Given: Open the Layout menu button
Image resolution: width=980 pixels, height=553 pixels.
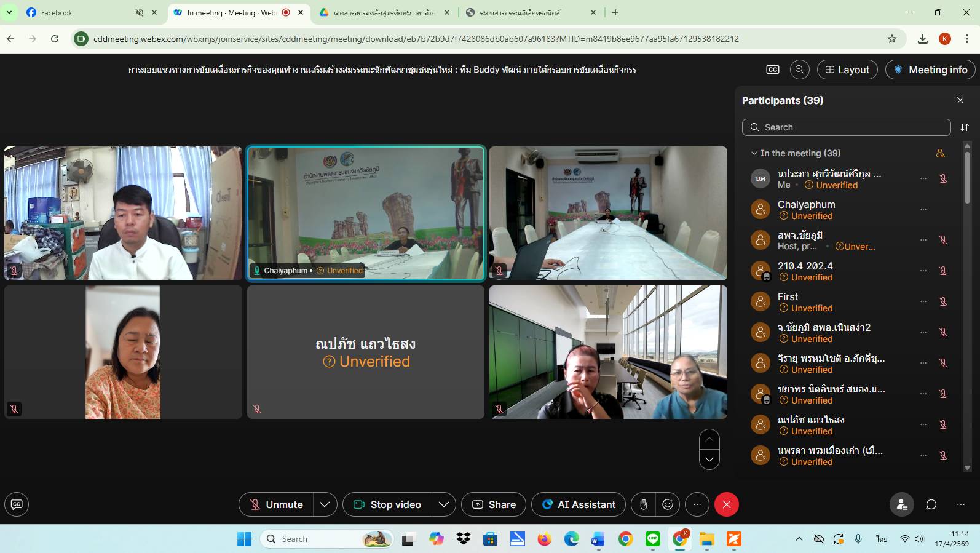Looking at the screenshot, I should 847,70.
